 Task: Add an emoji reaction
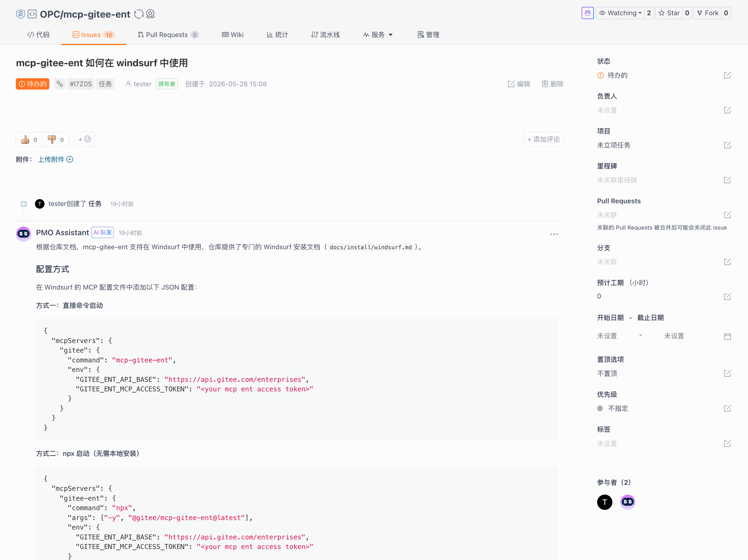point(85,139)
